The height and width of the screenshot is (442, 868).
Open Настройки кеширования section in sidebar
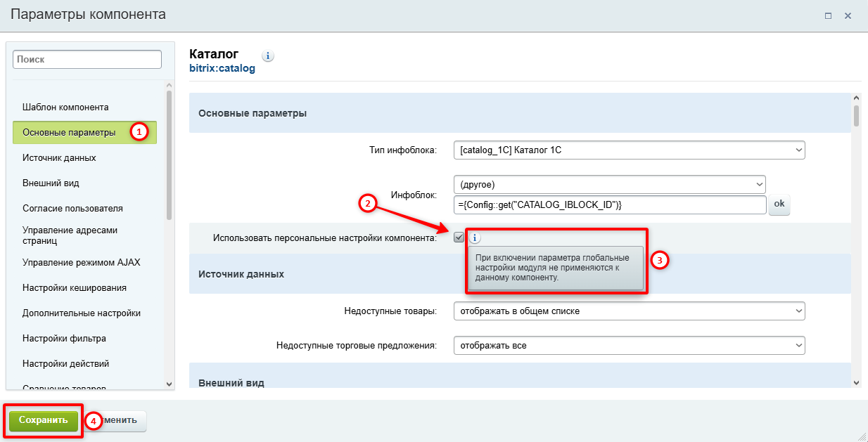click(x=75, y=288)
